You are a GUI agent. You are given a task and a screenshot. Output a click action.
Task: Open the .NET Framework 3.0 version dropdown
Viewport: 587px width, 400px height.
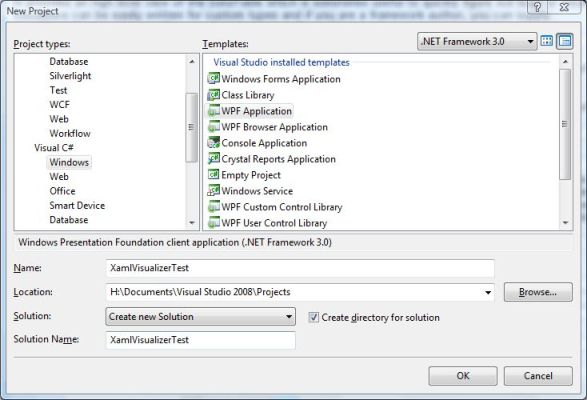[477, 41]
